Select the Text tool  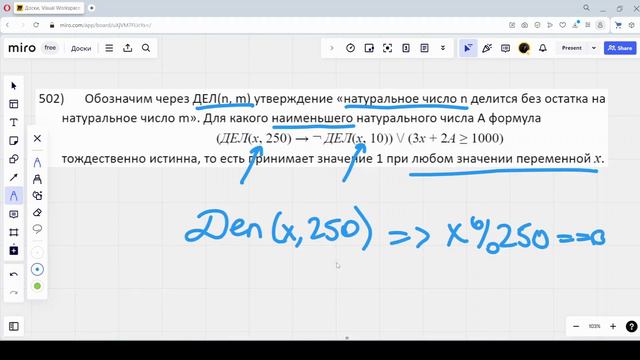13,122
